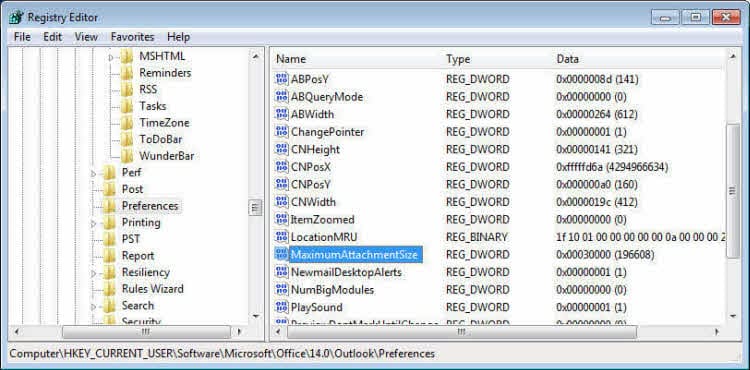Expand the Printing key node
750x370 pixels.
94,223
